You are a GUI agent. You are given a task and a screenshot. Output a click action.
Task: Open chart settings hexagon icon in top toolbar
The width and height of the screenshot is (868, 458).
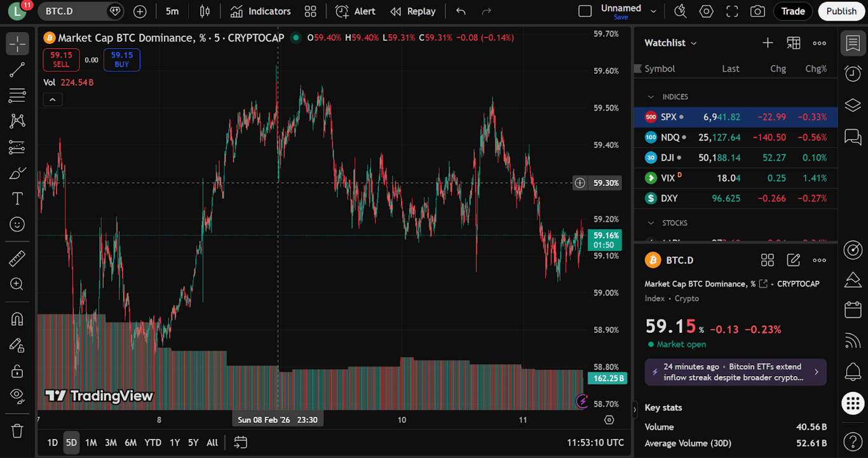706,11
